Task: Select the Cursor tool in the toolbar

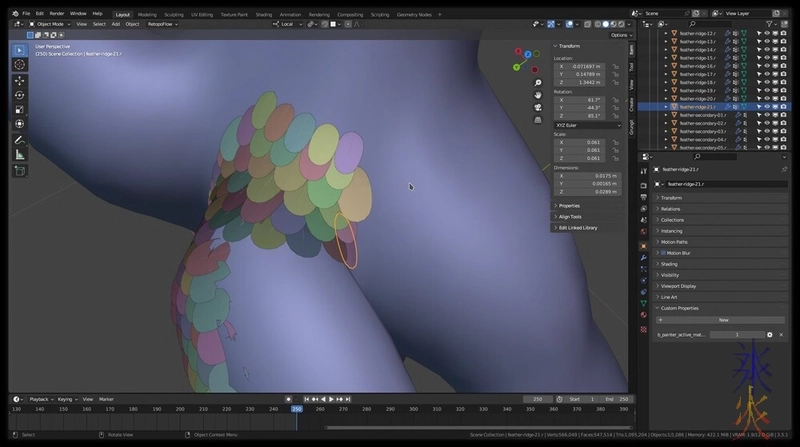Action: click(19, 64)
